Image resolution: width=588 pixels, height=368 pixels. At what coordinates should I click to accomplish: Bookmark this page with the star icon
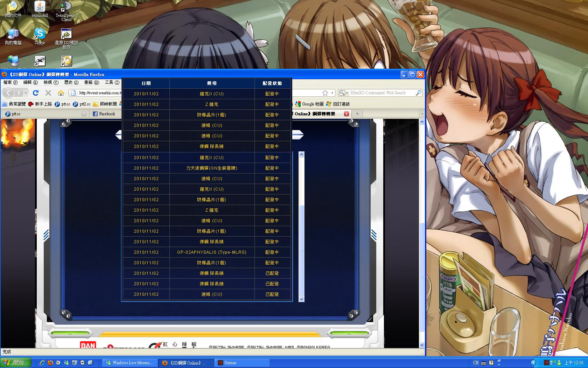point(325,93)
